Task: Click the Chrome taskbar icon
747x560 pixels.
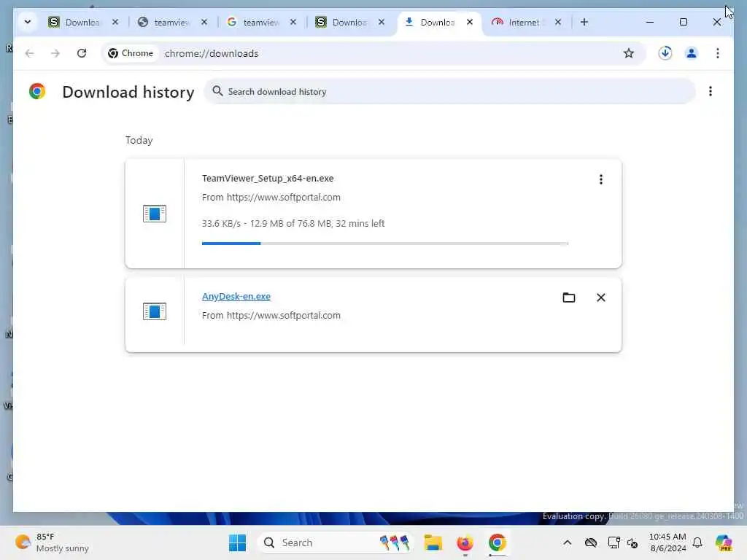Action: [497, 542]
